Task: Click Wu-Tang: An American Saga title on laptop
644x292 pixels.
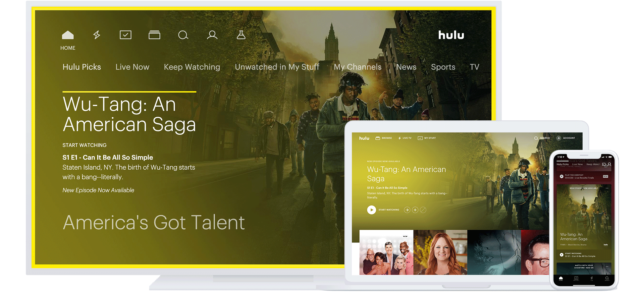Action: 407,174
